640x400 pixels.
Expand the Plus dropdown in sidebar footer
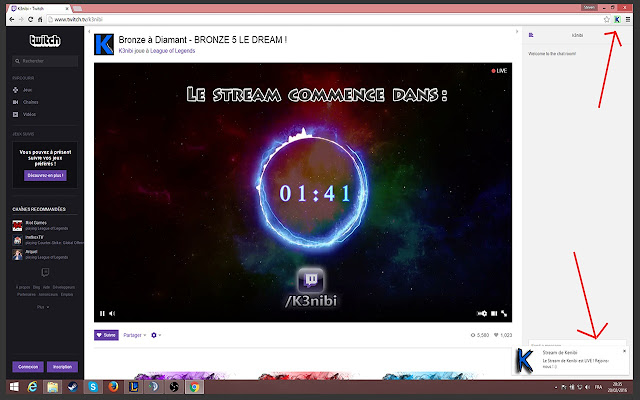pos(43,307)
